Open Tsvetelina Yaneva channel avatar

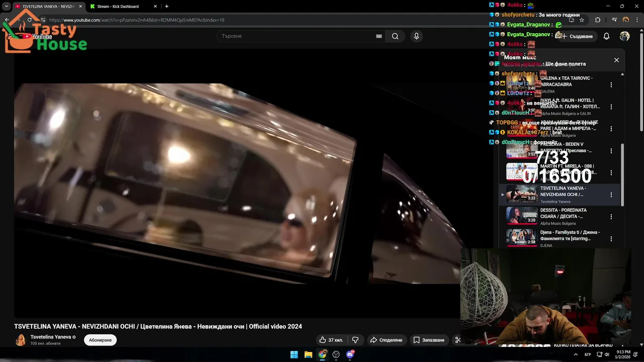[x=20, y=340]
